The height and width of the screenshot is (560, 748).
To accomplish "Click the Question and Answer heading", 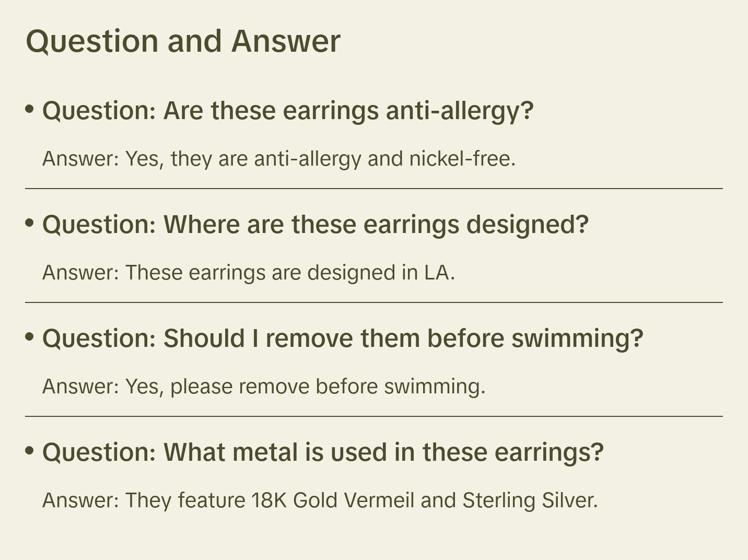I will tap(183, 41).
